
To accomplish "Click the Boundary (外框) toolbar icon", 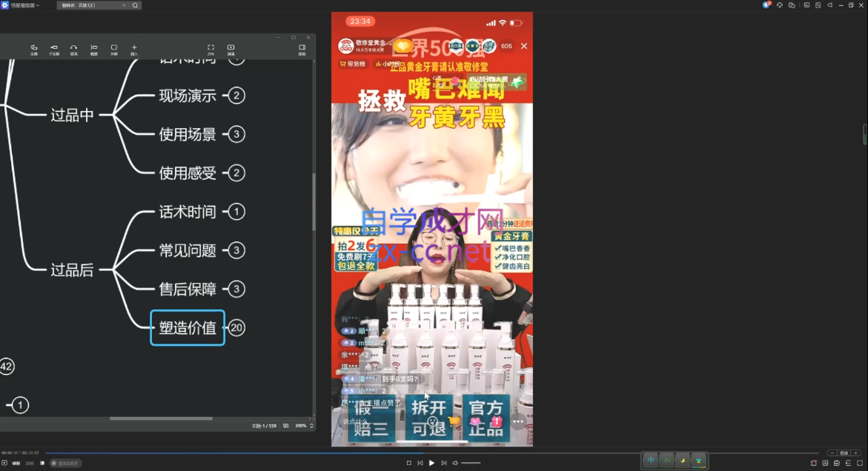I will [114, 50].
